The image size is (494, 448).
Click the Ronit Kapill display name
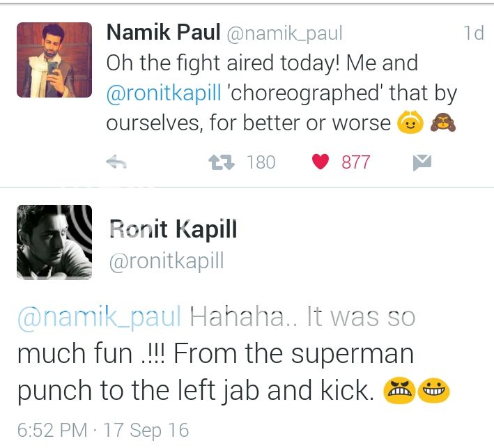pos(173,229)
